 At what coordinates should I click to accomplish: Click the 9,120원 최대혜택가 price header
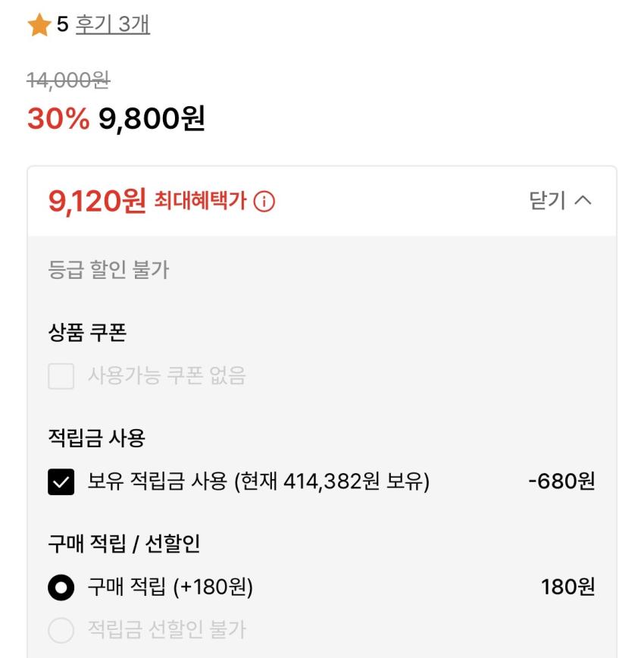(x=97, y=201)
